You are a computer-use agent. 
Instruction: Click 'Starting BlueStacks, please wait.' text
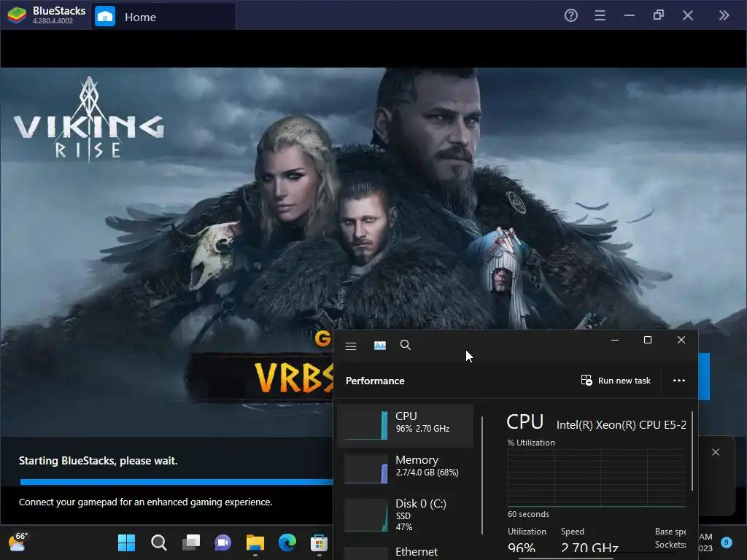(x=98, y=461)
